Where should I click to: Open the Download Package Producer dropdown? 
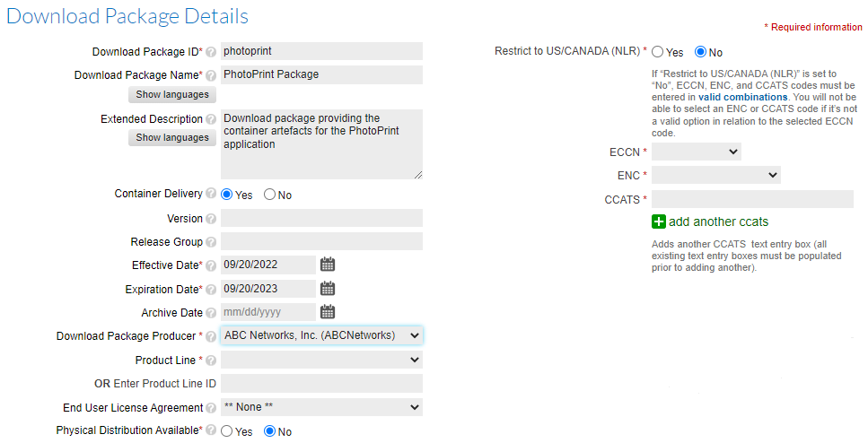[321, 335]
